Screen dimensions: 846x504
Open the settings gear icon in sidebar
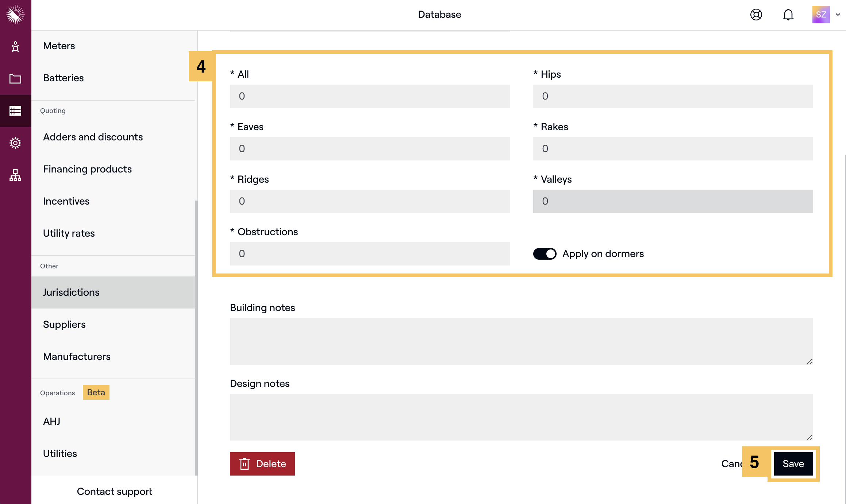point(15,143)
